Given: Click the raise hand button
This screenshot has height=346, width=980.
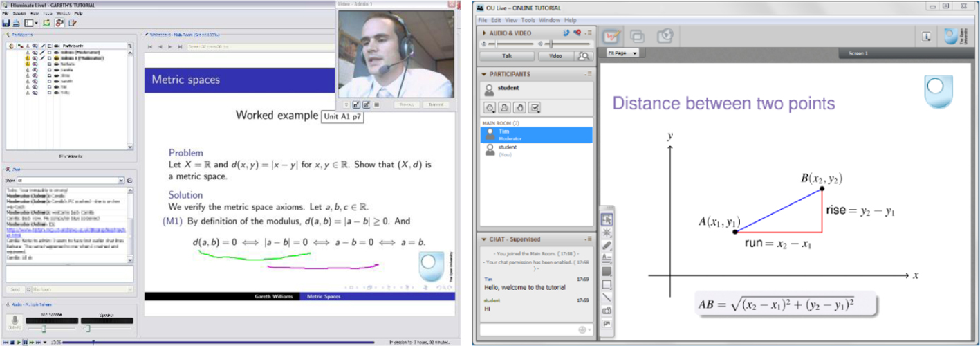Looking at the screenshot, I should (519, 107).
